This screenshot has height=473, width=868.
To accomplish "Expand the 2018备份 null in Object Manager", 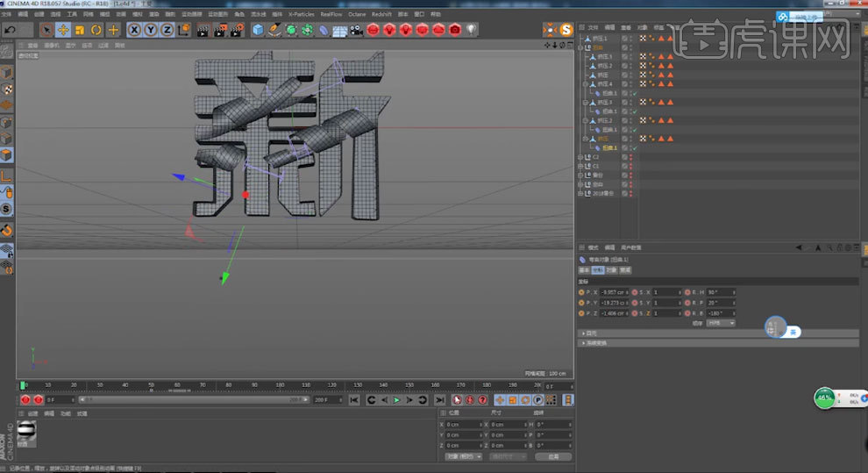I will (x=580, y=194).
